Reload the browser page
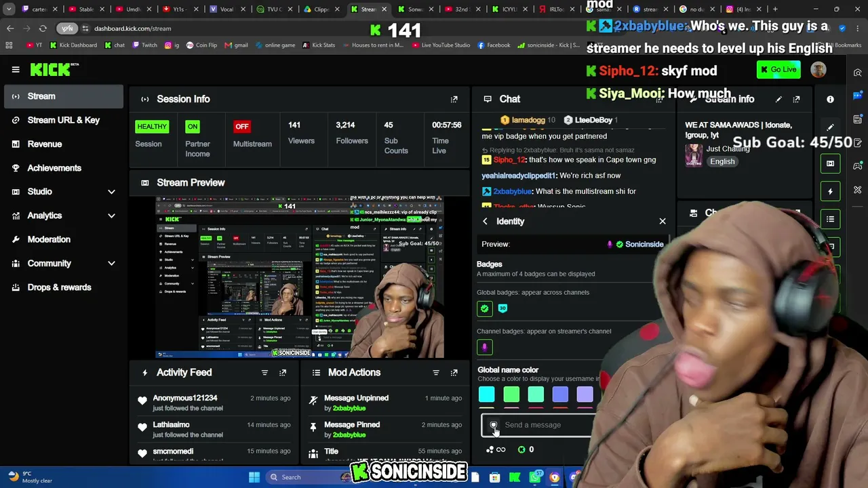The width and height of the screenshot is (868, 488). coord(43,28)
